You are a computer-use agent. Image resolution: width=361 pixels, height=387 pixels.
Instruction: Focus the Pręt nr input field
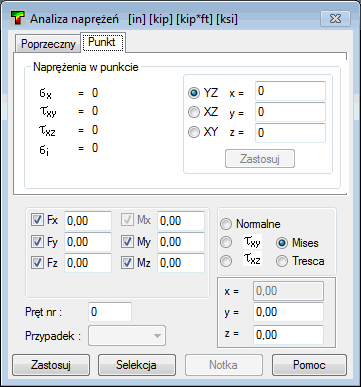[x=110, y=312]
